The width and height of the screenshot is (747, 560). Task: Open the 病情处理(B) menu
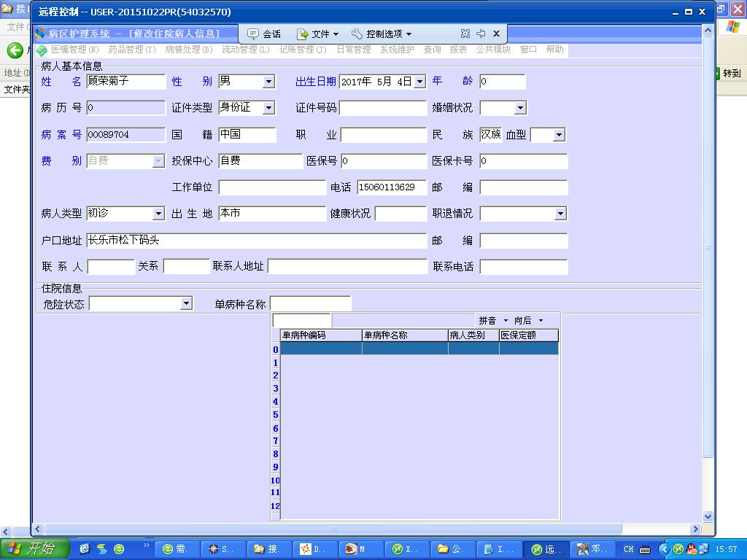[x=189, y=50]
